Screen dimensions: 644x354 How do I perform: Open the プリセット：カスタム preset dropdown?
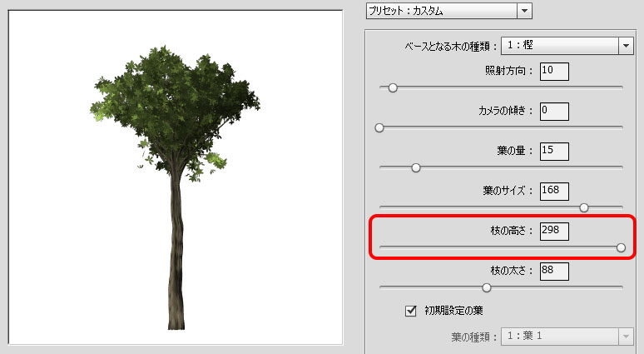click(449, 11)
